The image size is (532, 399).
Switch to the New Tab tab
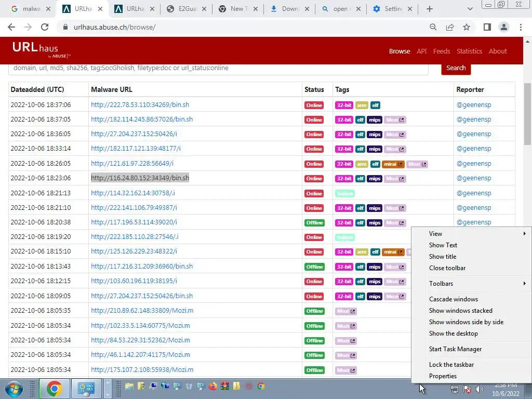[x=238, y=9]
